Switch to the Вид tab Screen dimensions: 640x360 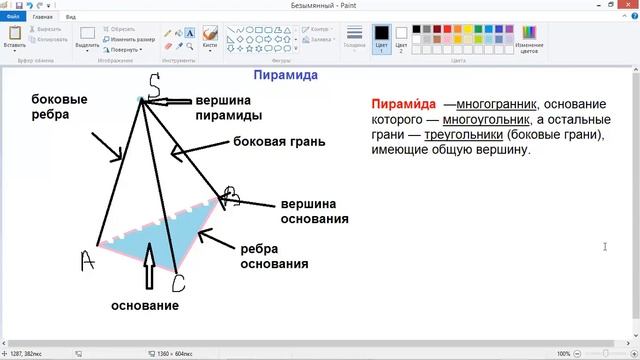(71, 17)
